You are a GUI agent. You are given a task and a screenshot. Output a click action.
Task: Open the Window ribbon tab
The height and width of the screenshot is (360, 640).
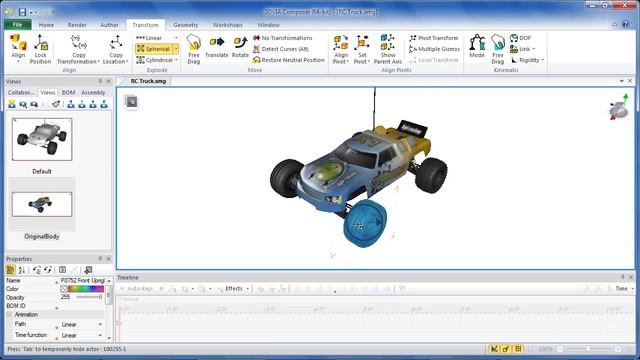pyautogui.click(x=269, y=25)
